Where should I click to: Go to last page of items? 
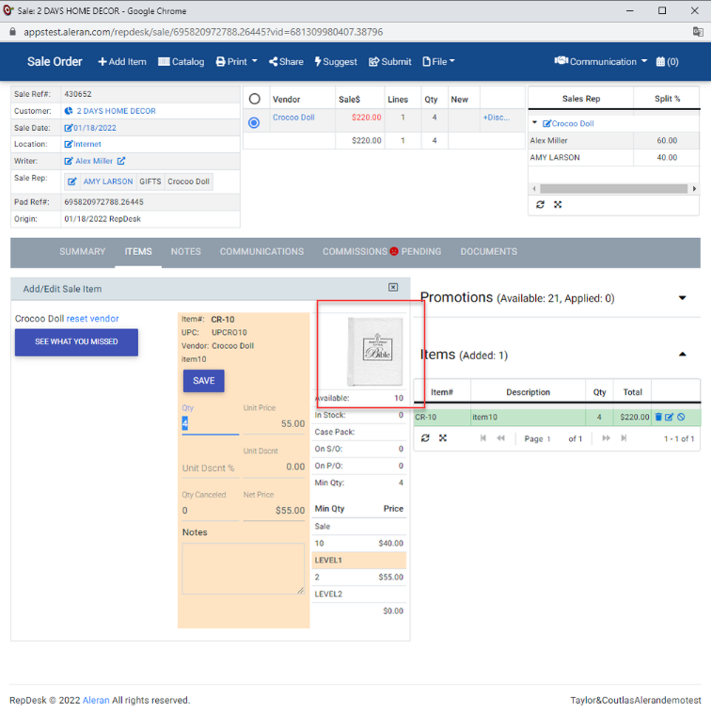[624, 438]
